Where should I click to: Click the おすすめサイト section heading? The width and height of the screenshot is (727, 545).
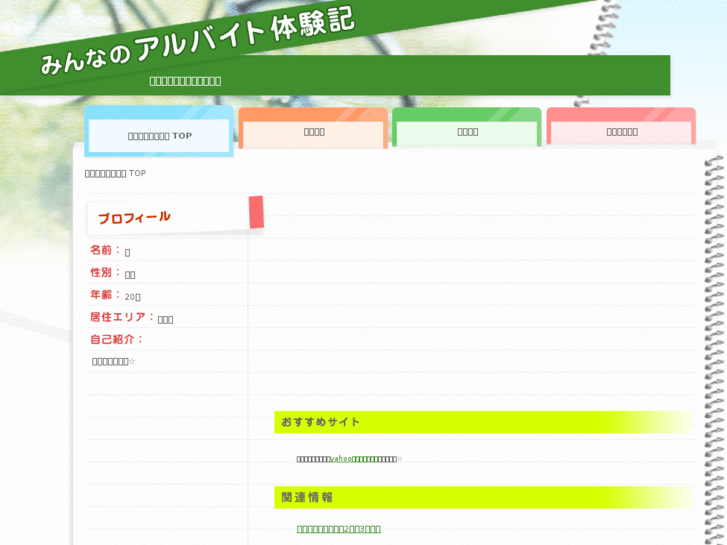point(320,422)
